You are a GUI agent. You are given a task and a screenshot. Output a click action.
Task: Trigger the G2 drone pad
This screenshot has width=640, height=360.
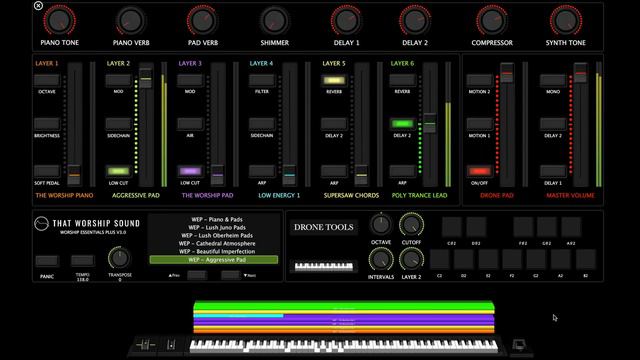[x=536, y=260]
